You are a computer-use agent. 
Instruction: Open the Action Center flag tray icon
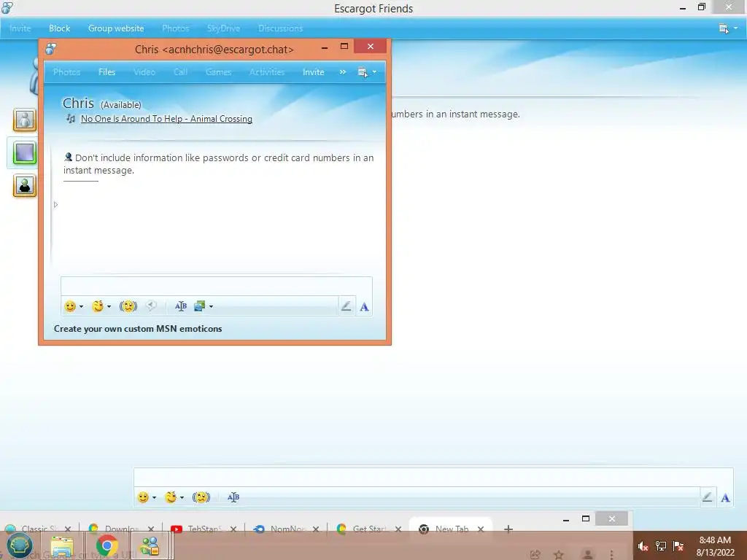coord(678,546)
